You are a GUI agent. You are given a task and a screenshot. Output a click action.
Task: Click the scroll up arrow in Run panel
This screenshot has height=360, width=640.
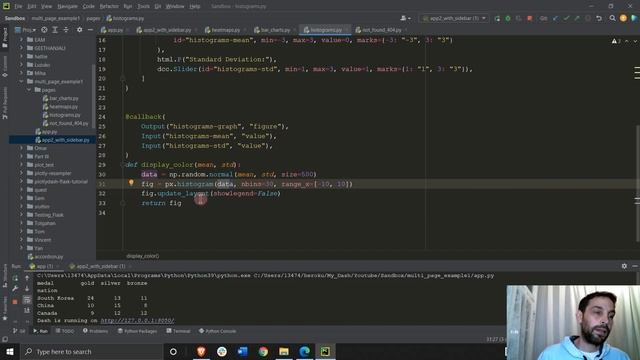[x=27, y=278]
